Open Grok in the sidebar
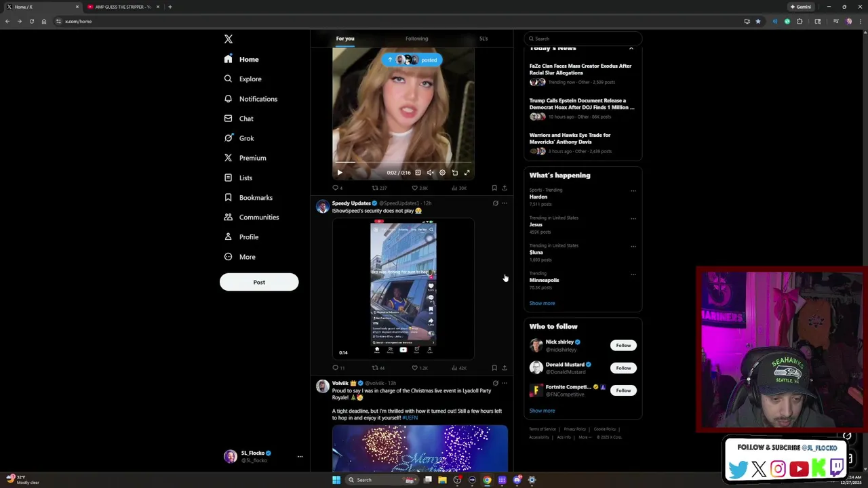Viewport: 868px width, 488px height. pyautogui.click(x=239, y=138)
